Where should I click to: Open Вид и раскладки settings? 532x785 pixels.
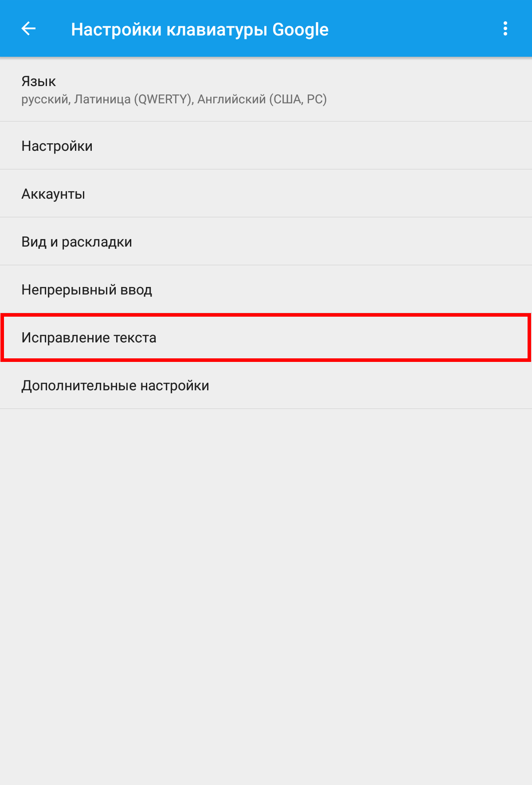(x=266, y=242)
